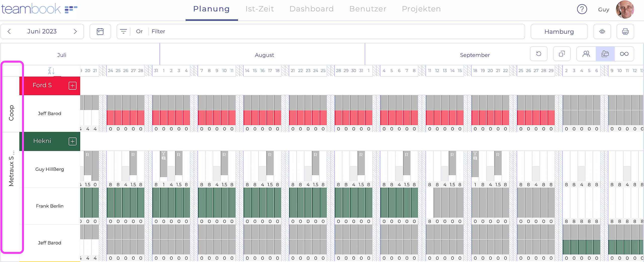Open the calendar date picker
This screenshot has width=644, height=262.
coord(100,31)
